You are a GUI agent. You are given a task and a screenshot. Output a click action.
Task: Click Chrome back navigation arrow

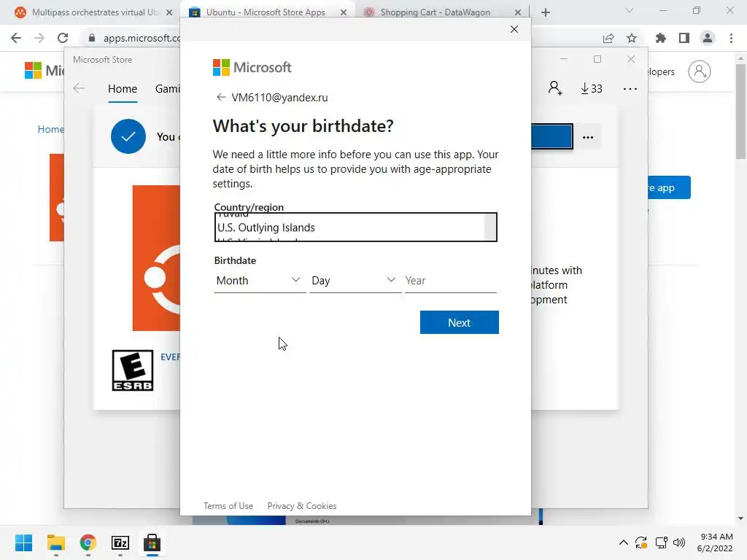(16, 38)
